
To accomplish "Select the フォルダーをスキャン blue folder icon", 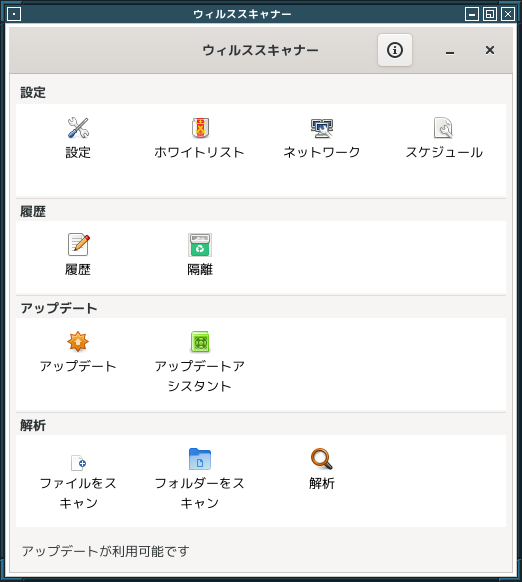I will point(200,459).
